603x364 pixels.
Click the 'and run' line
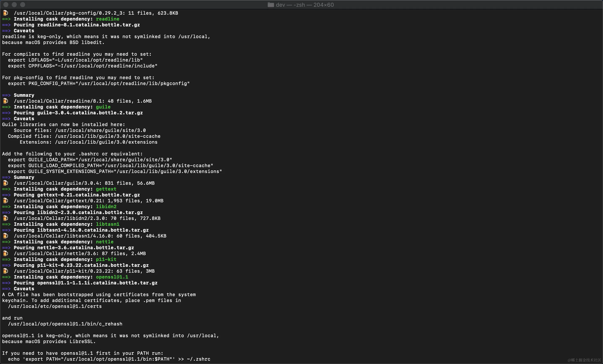12,318
